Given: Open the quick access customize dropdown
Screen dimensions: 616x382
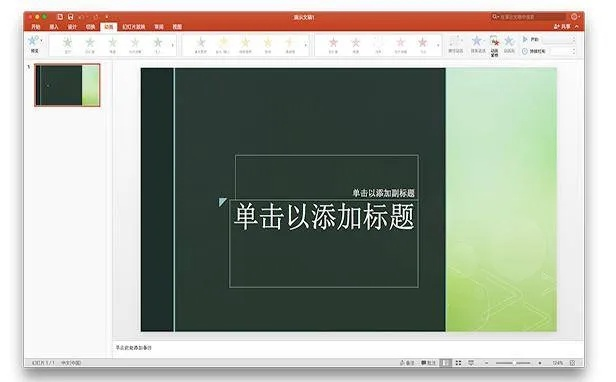Looking at the screenshot, I should pos(106,17).
